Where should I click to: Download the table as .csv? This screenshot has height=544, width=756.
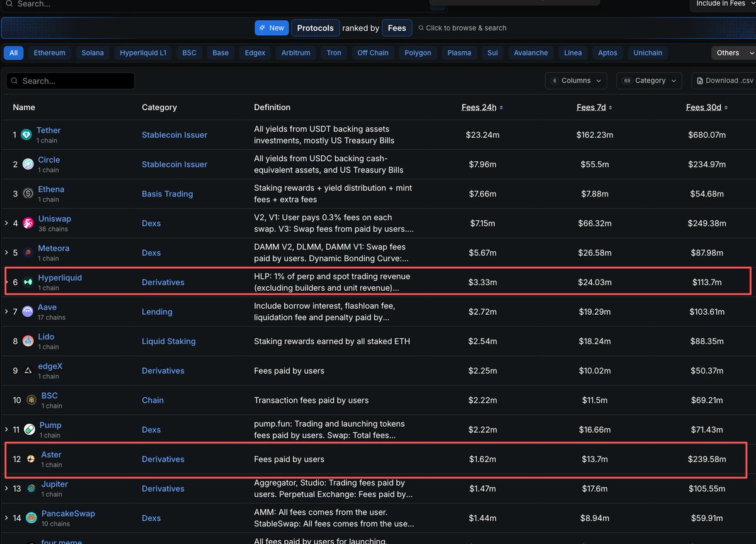723,81
